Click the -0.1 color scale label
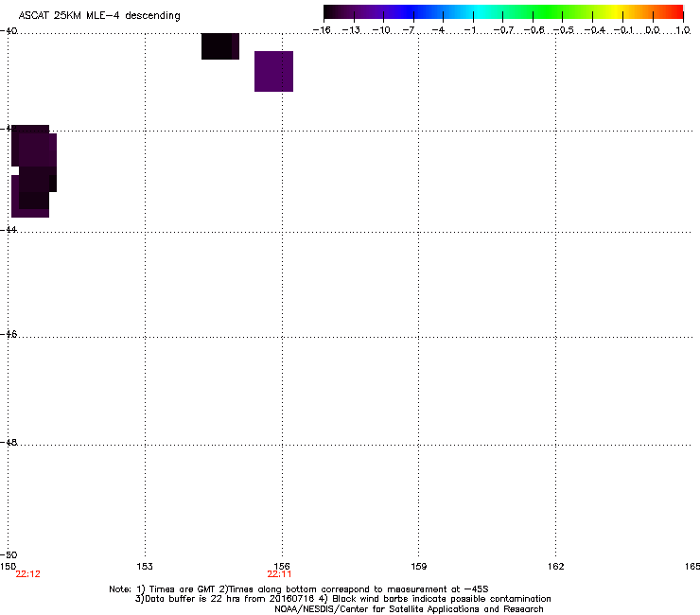Screen dimensions: 700x615 624,30
